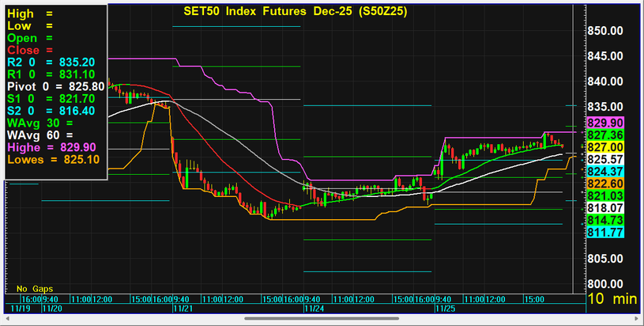The height and width of the screenshot is (326, 644).
Task: Select the orange 822.60 price tag
Action: [x=604, y=184]
